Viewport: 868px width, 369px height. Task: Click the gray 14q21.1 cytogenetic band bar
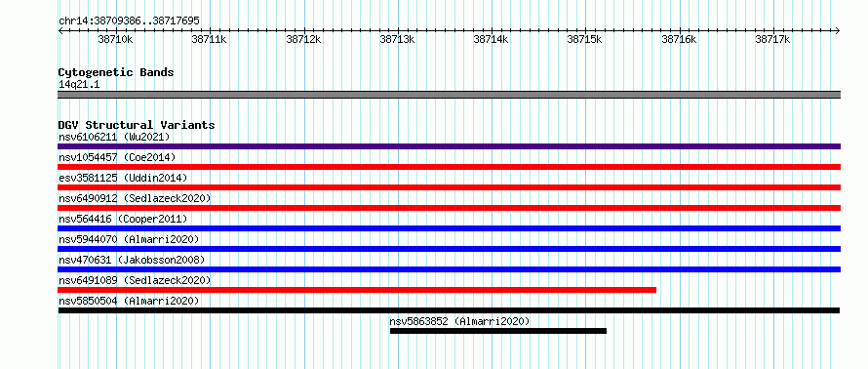tap(449, 95)
